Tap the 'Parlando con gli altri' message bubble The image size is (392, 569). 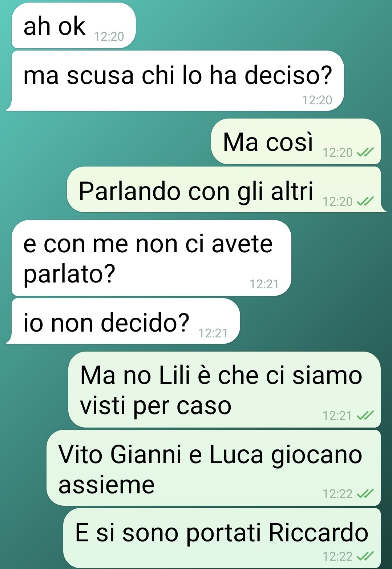(x=226, y=189)
